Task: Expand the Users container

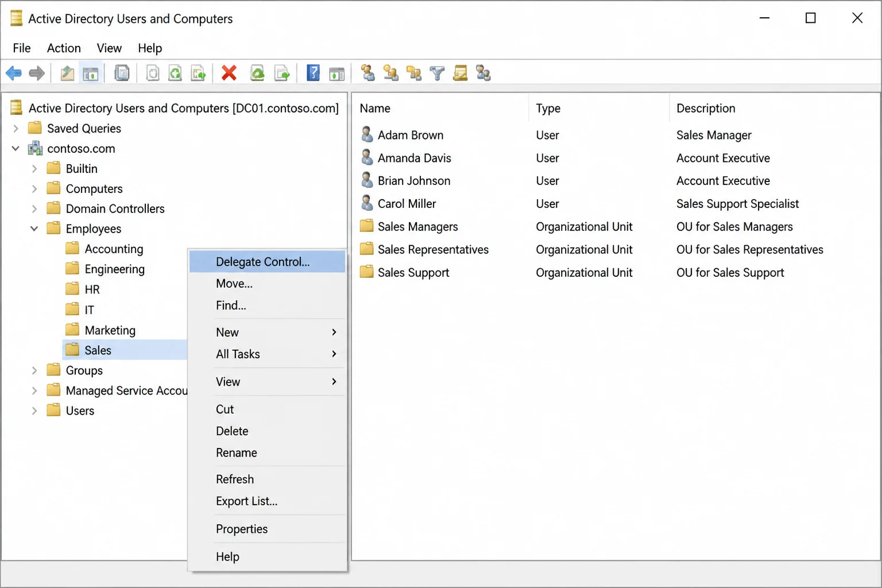Action: tap(34, 411)
